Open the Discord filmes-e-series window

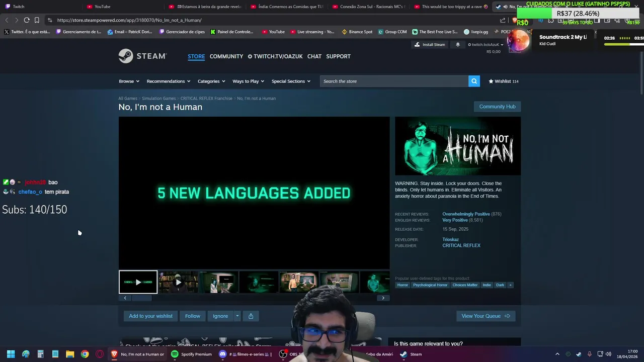(246, 354)
